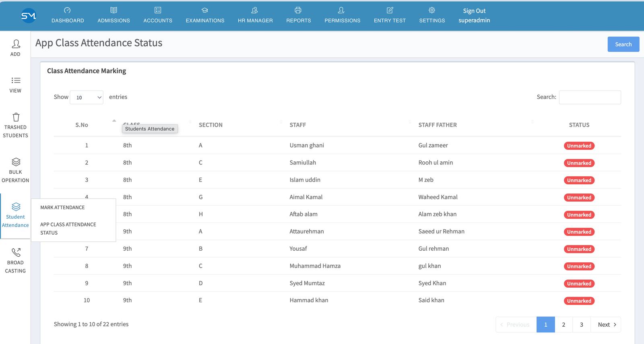Go to page 3 of the table
Image resolution: width=644 pixels, height=344 pixels.
pos(582,325)
